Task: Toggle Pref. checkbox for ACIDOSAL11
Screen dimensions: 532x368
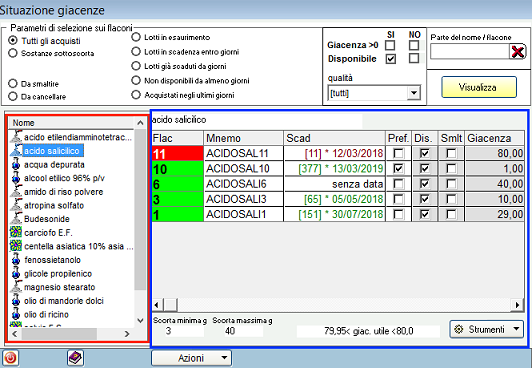Action: (x=399, y=153)
